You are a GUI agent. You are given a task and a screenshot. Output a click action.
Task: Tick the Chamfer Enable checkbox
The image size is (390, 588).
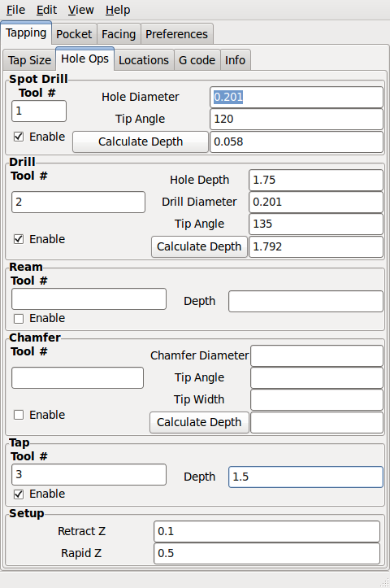point(19,415)
